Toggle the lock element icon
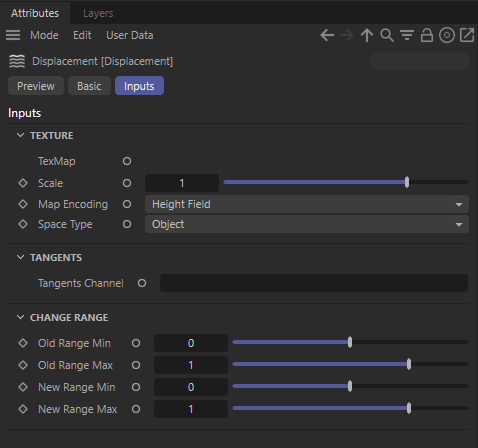478x448 pixels. pos(427,35)
